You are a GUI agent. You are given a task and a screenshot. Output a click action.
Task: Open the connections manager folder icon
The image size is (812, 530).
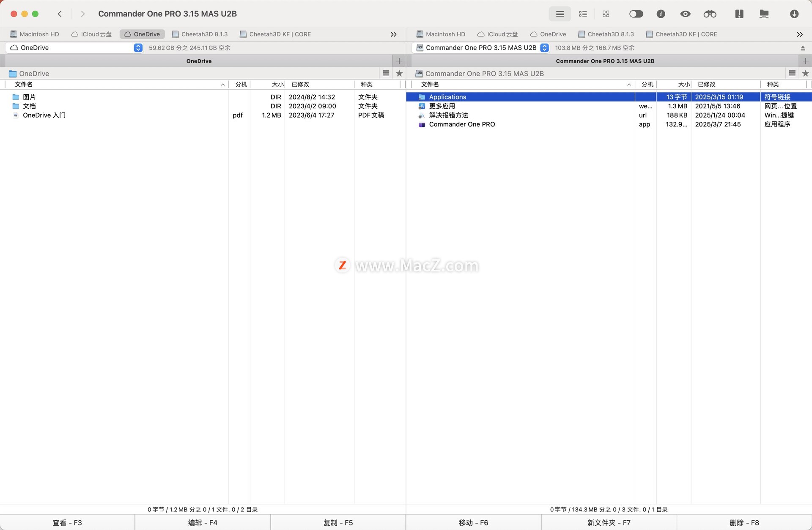[x=764, y=14]
